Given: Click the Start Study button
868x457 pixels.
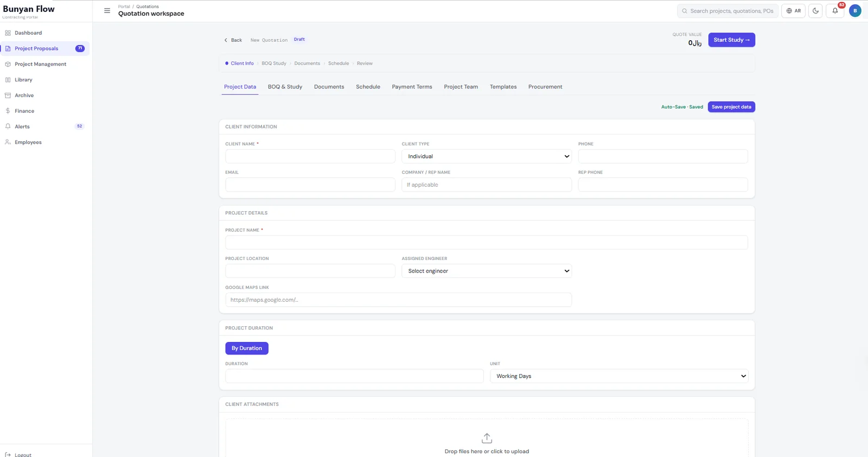Looking at the screenshot, I should pyautogui.click(x=731, y=40).
